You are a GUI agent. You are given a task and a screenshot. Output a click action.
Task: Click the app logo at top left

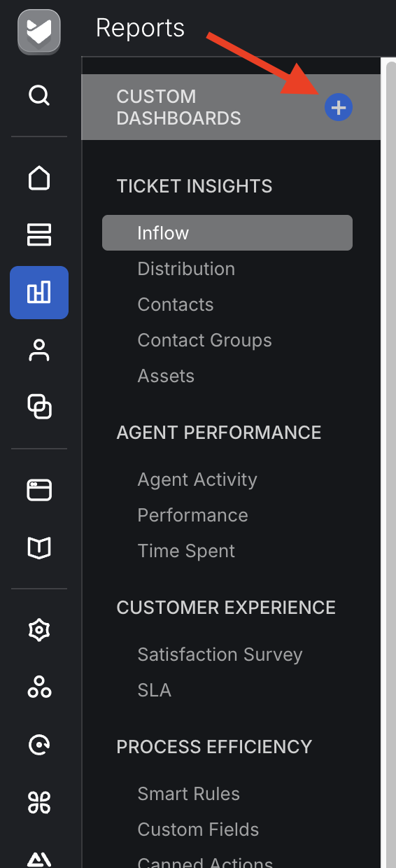pyautogui.click(x=39, y=32)
